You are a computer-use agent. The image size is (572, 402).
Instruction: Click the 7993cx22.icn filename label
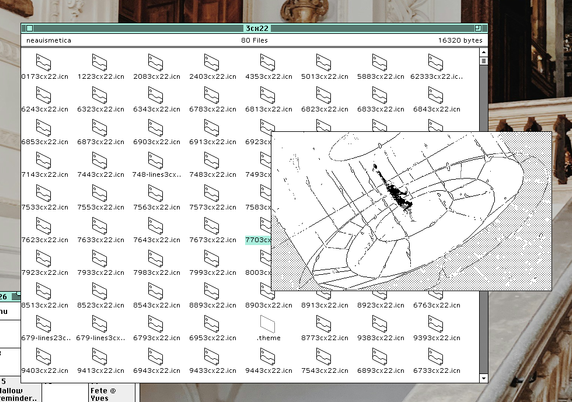coord(212,272)
